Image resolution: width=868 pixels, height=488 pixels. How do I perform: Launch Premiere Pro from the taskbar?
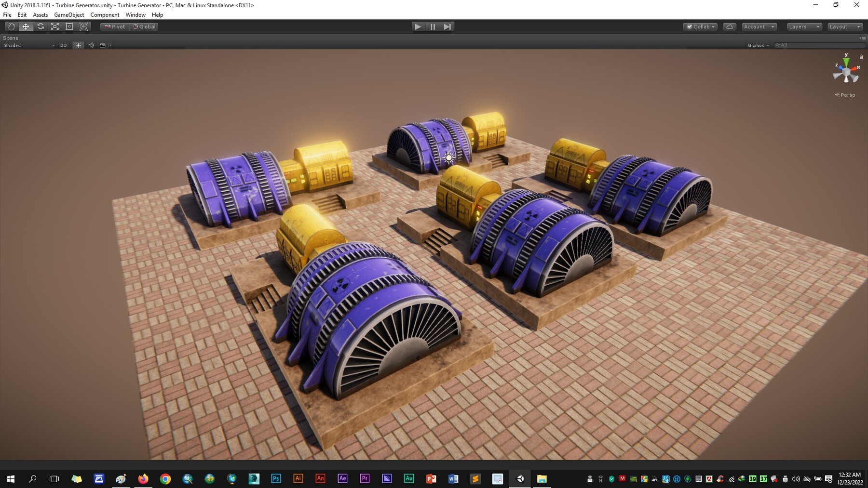click(x=365, y=479)
